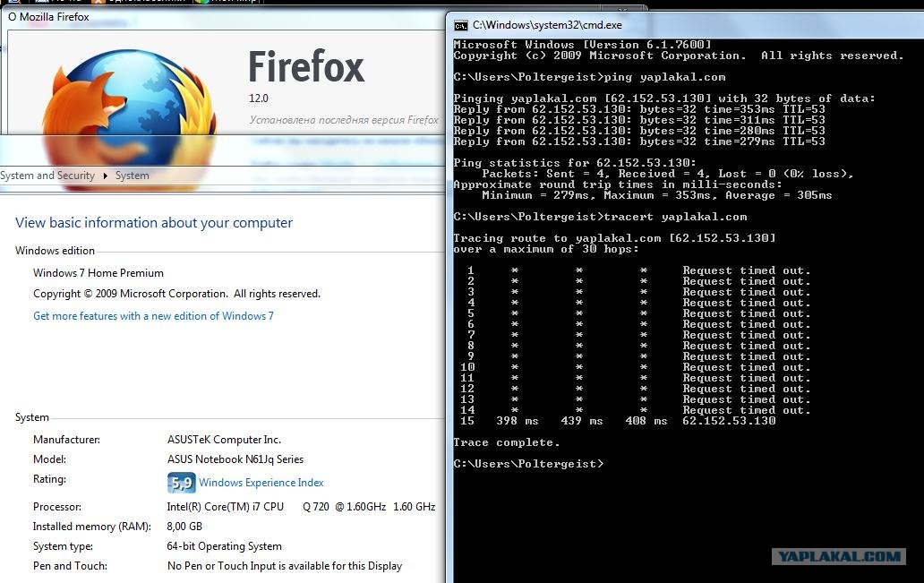Image resolution: width=924 pixels, height=583 pixels.
Task: Click the 'O Mozilla Firefox' window title
Action: (48, 17)
